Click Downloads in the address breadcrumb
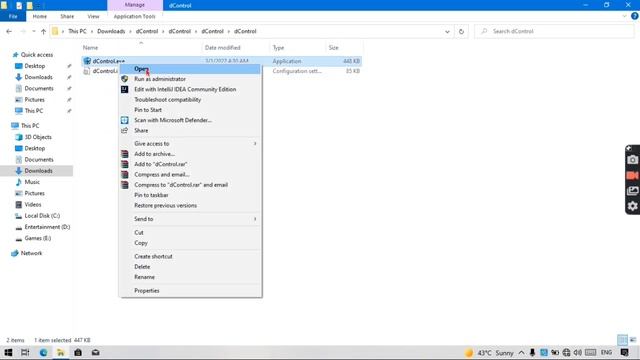640x360 pixels. [x=111, y=31]
